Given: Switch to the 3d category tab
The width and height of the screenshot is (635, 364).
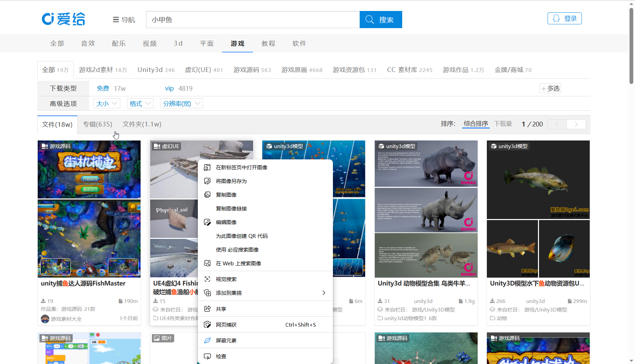Looking at the screenshot, I should coord(178,44).
